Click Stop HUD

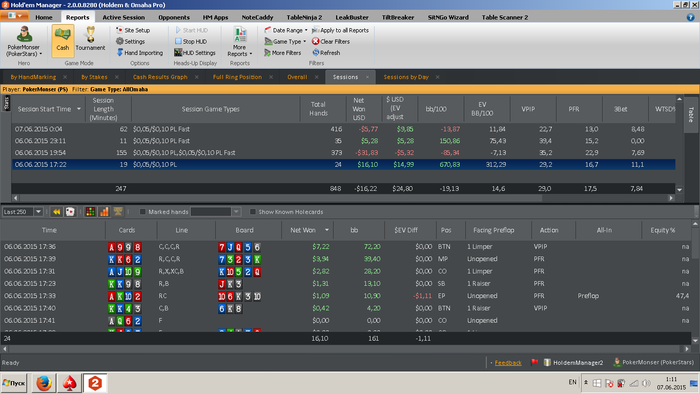(x=191, y=41)
